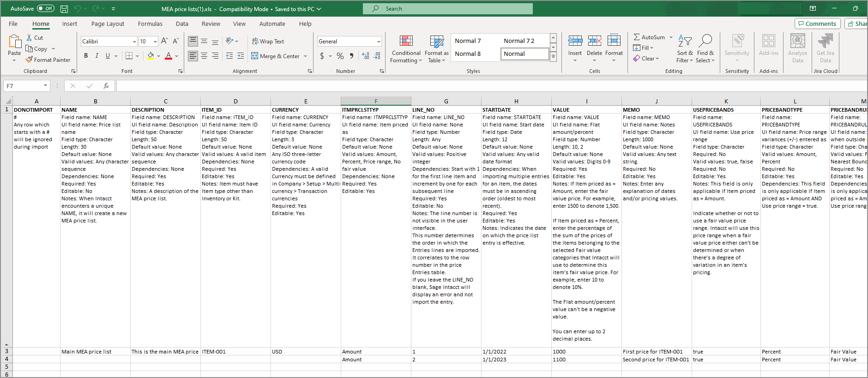Click the Conditional Formatting icon
This screenshot has width=868, height=378.
[406, 42]
